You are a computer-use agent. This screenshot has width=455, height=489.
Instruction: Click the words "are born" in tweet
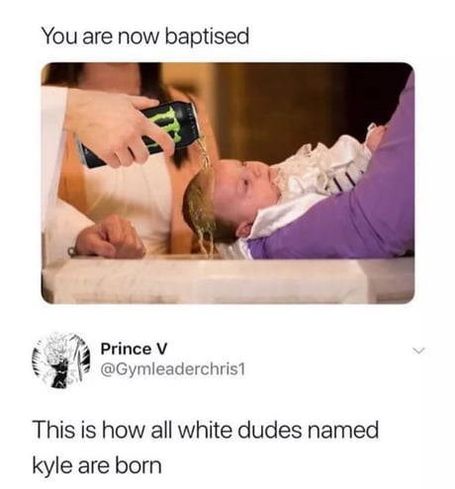pos(120,466)
